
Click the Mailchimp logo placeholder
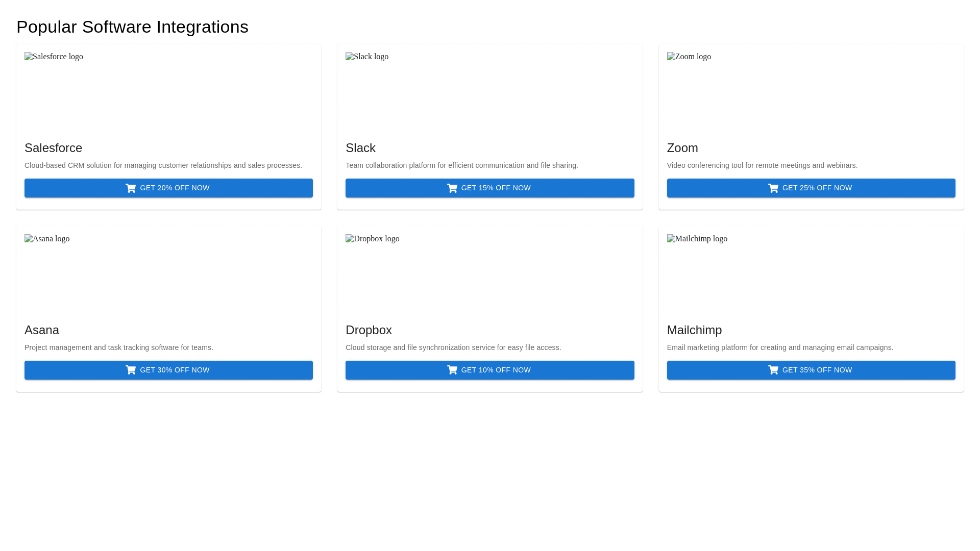tap(697, 238)
